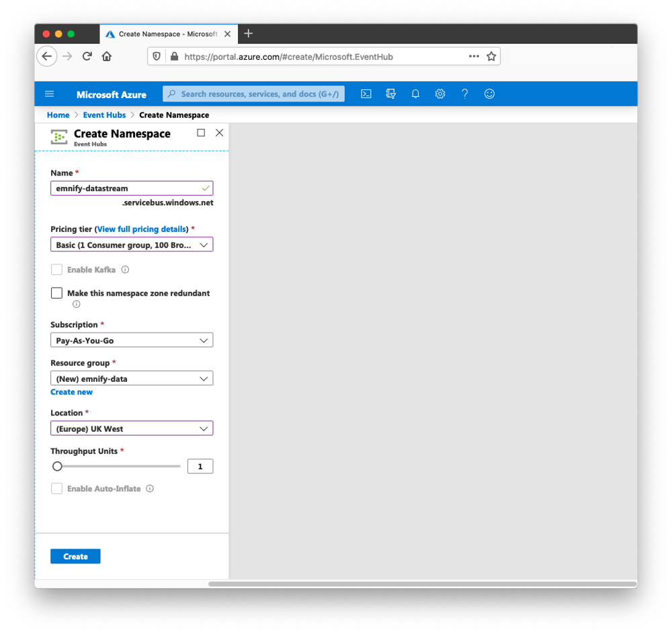Show info for Enable Kafka
Image resolution: width=672 pixels, height=634 pixels.
coord(125,270)
